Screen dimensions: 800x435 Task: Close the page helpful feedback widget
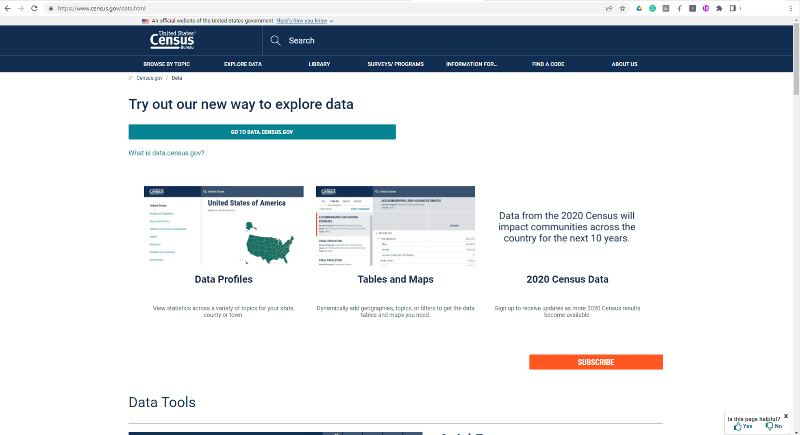[786, 416]
